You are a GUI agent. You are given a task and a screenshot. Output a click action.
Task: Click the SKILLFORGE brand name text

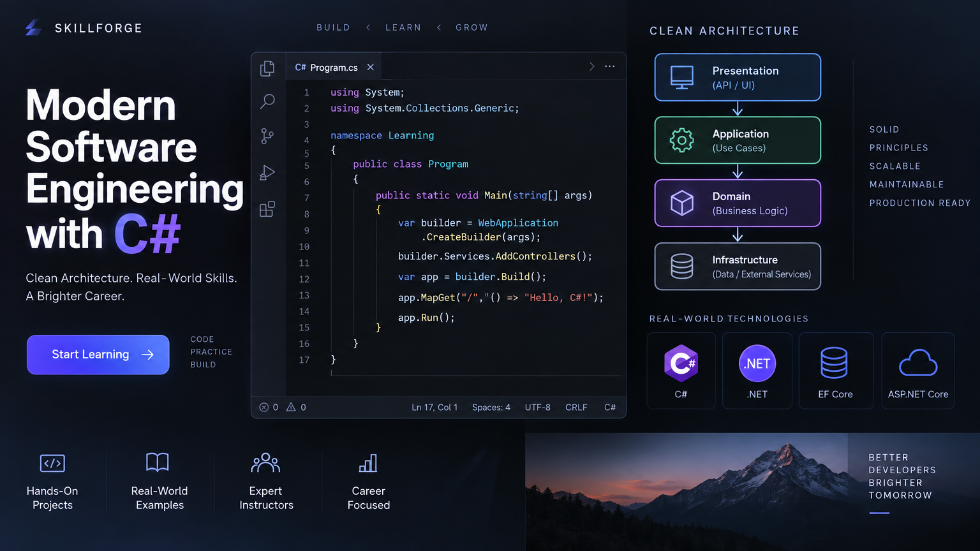pyautogui.click(x=99, y=28)
